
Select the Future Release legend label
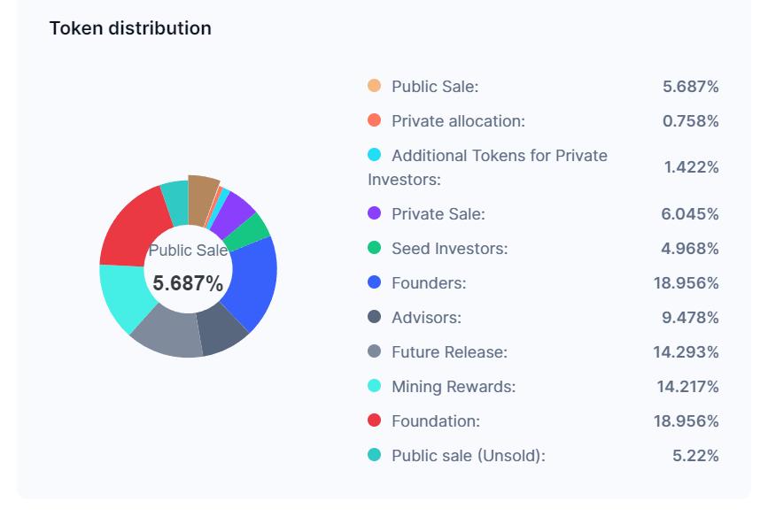(449, 352)
